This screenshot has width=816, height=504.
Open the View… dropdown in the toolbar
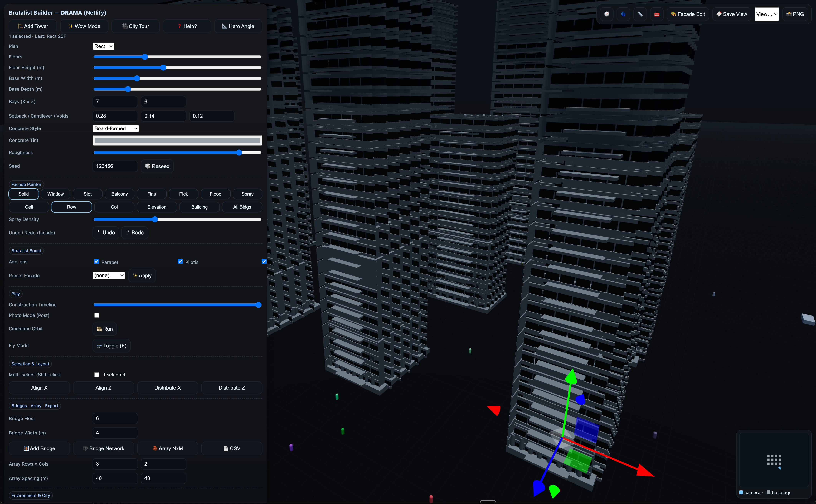click(x=767, y=14)
